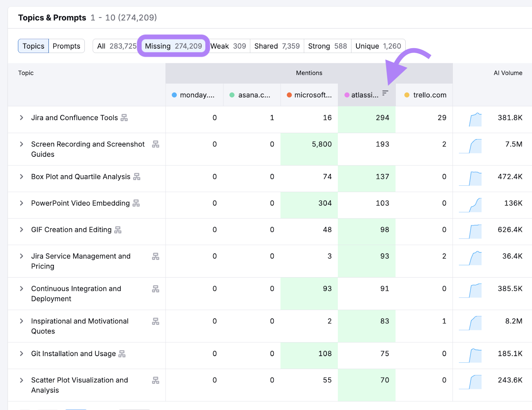Click the yellow dot icon next to trello.com
532x410 pixels.
(407, 95)
